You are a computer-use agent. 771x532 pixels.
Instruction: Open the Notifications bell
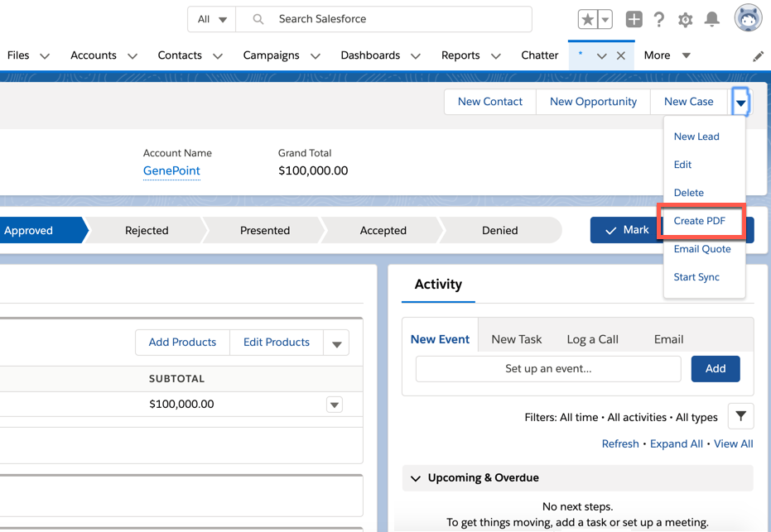coord(711,19)
